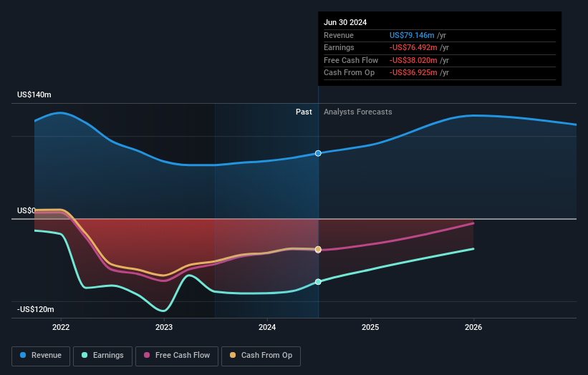Click the pink Free Cash Flow legend dot
The image size is (588, 375).
[x=147, y=355]
